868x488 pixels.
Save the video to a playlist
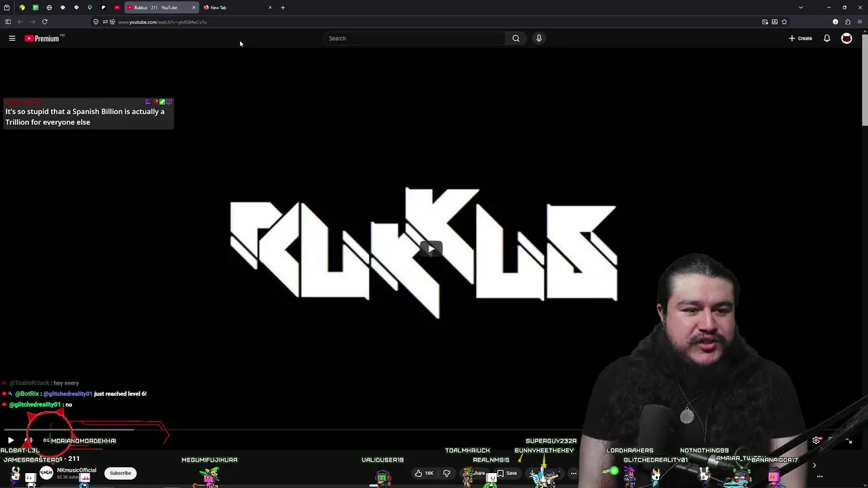(507, 473)
